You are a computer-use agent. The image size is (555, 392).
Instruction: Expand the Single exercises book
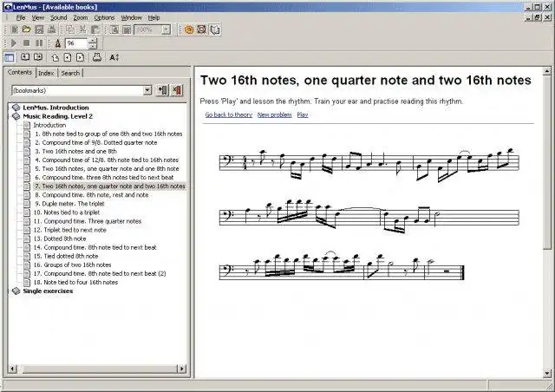[16, 291]
